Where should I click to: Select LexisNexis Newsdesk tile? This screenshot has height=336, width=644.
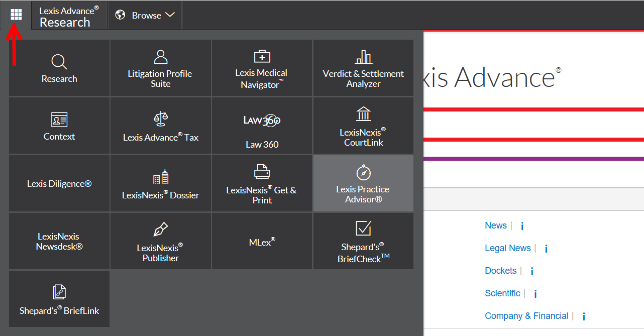point(59,242)
